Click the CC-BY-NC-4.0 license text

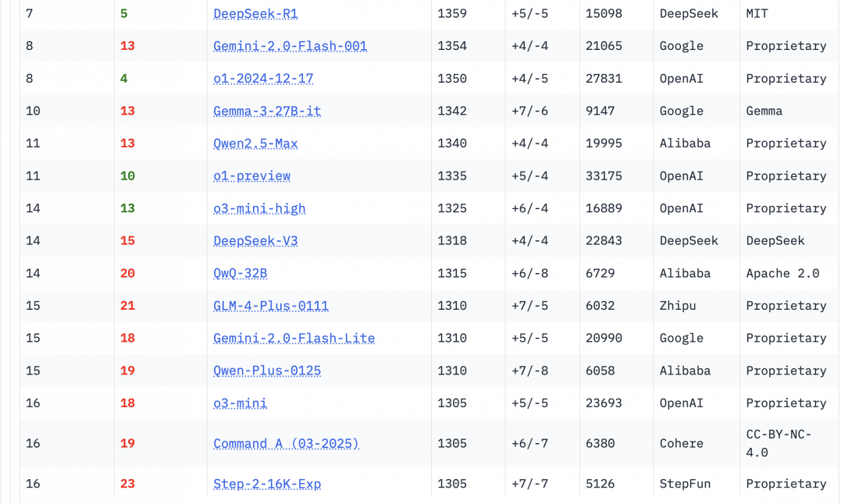(779, 443)
